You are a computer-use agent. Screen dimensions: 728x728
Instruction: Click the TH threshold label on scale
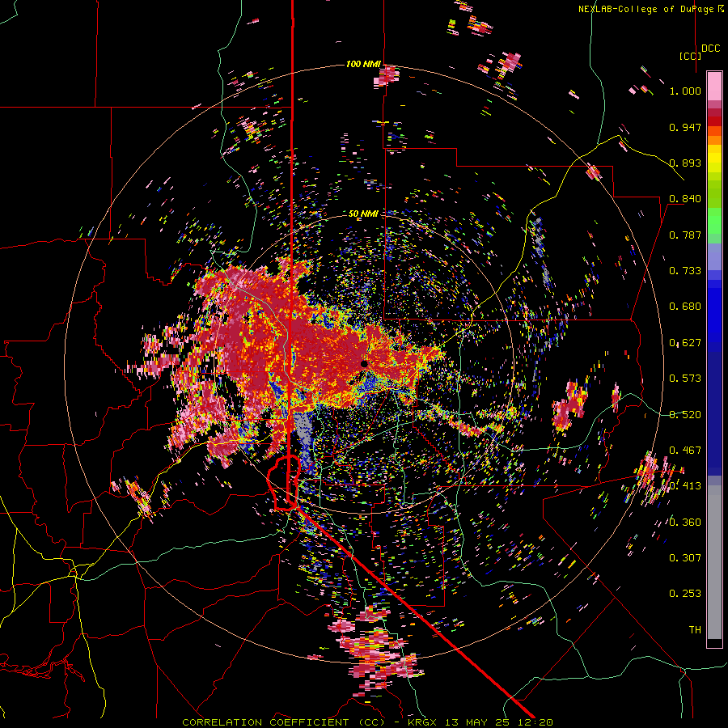coord(695,630)
